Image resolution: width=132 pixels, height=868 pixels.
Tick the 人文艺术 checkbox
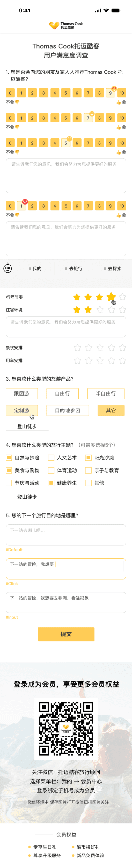tap(51, 457)
